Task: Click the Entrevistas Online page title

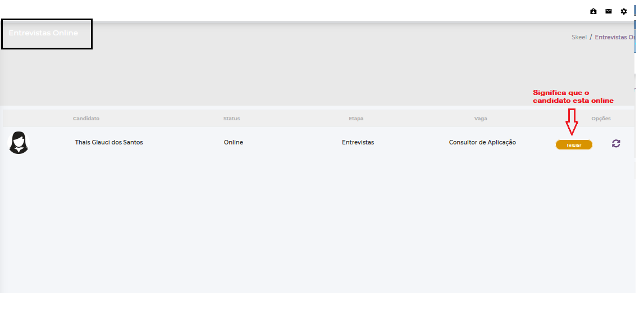Action: 43,33
